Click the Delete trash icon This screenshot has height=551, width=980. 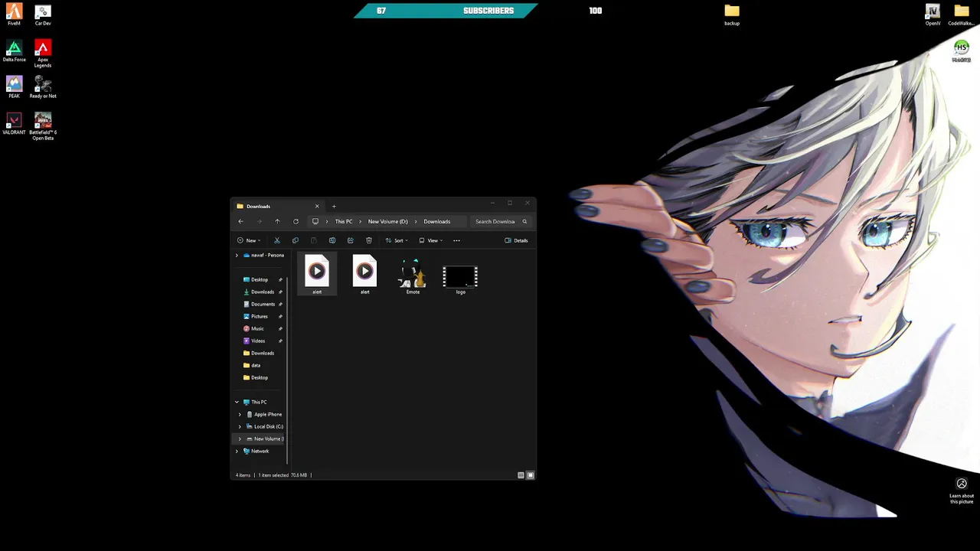click(x=368, y=240)
